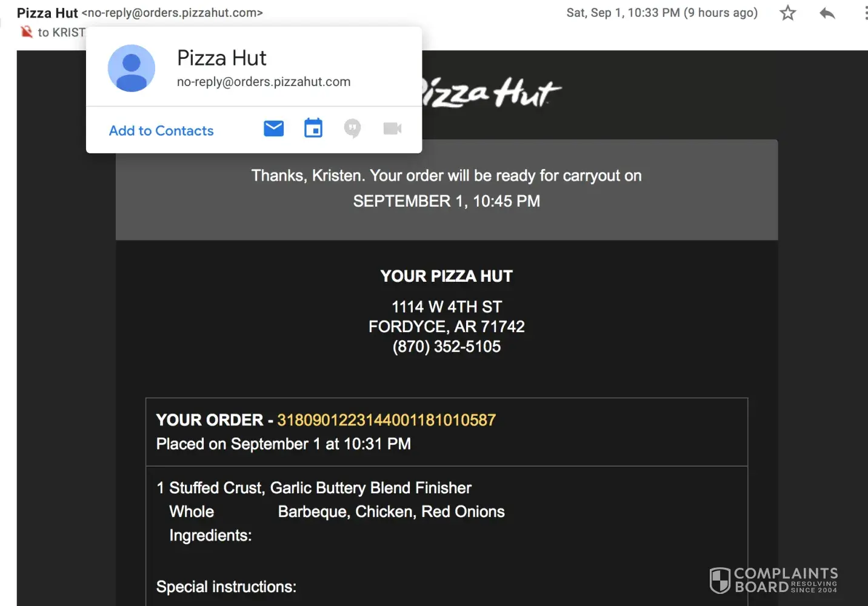The height and width of the screenshot is (606, 868).
Task: Star this Pizza Hut email
Action: point(787,13)
